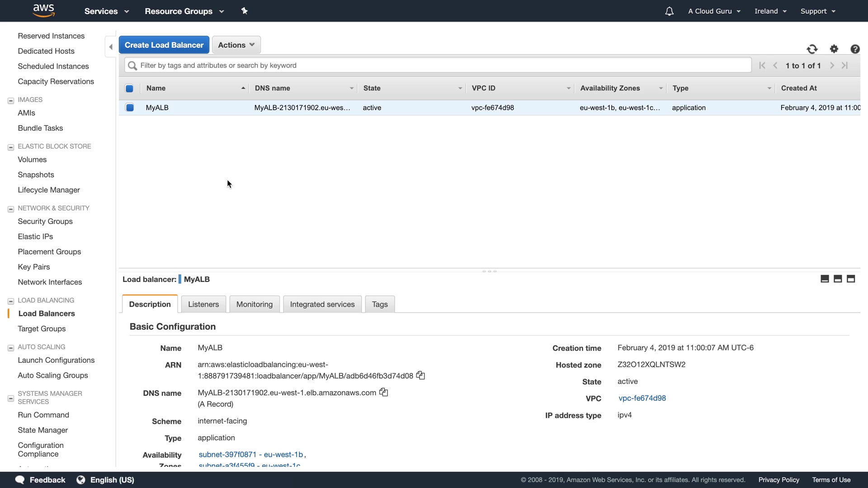Collapse the Load Balancing sidebar section

11,301
